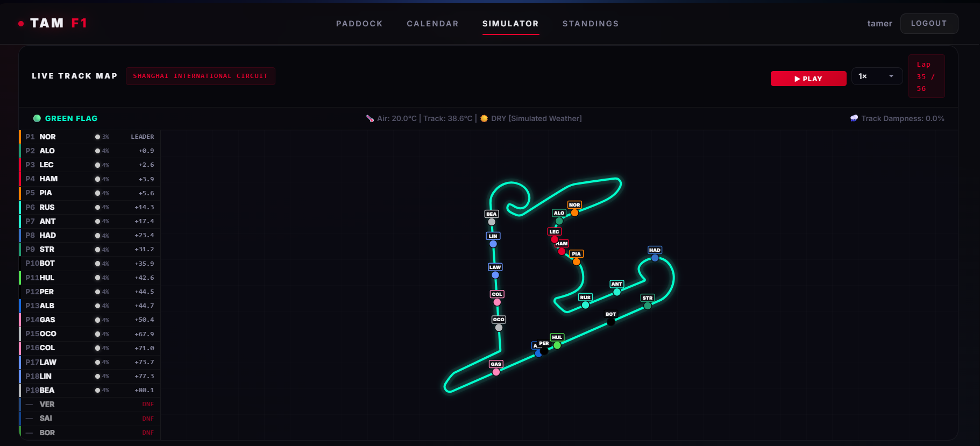The image size is (980, 446).
Task: Click P8 HAD leaderboard row
Action: (90, 235)
